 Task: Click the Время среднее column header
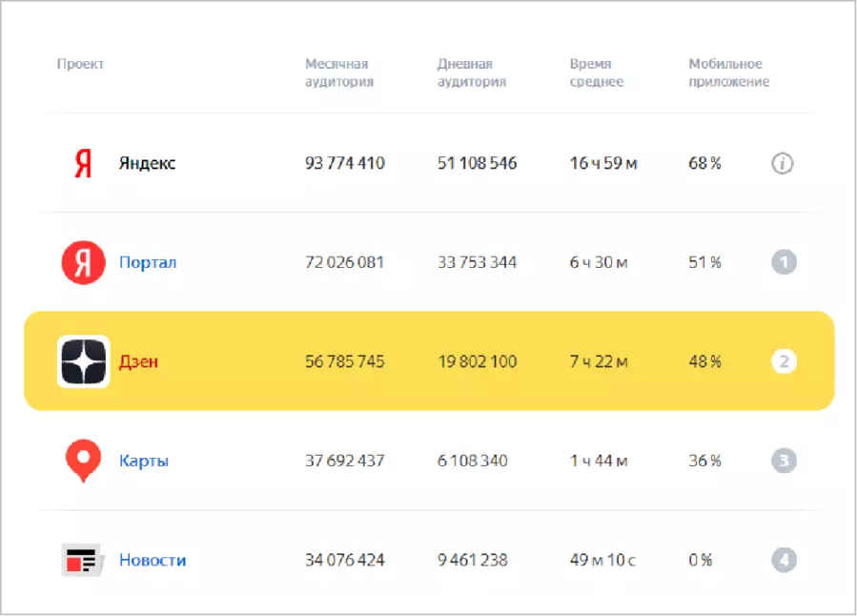point(597,72)
